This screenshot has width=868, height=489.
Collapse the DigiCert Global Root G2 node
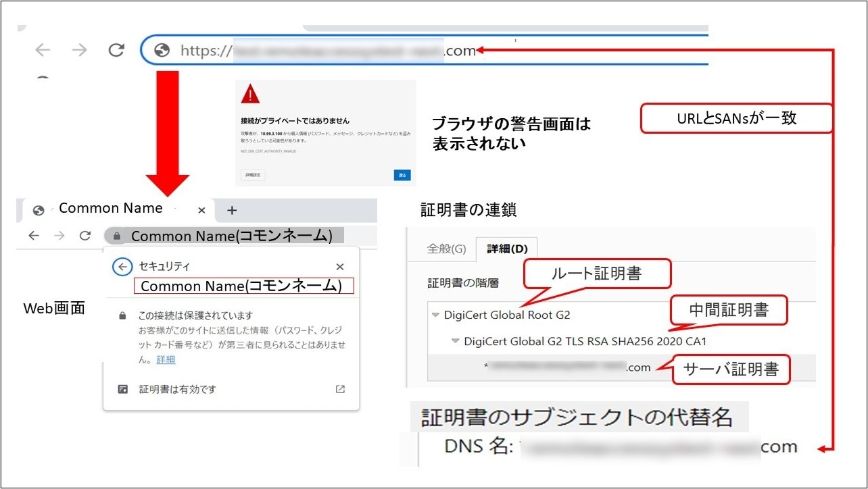[436, 315]
